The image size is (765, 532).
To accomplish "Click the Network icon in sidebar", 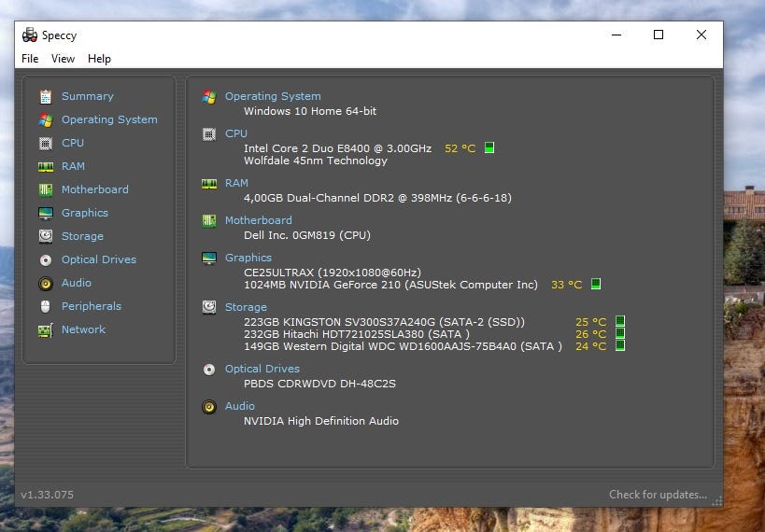I will [x=45, y=329].
